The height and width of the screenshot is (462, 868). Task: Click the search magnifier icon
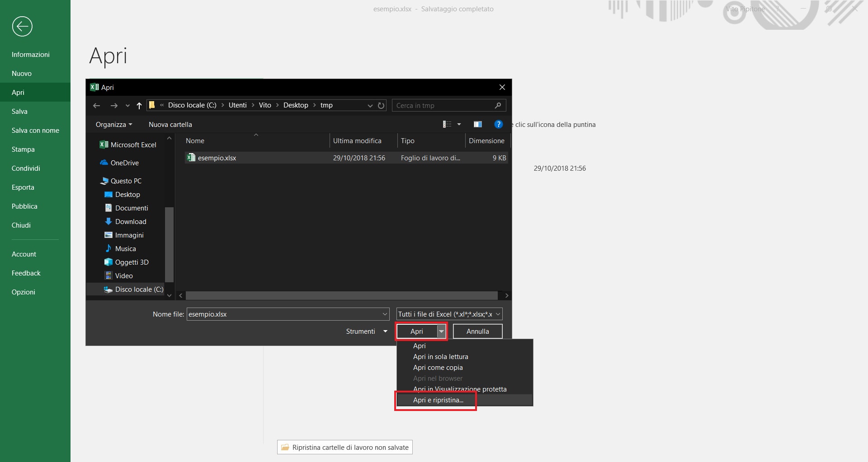(498, 106)
